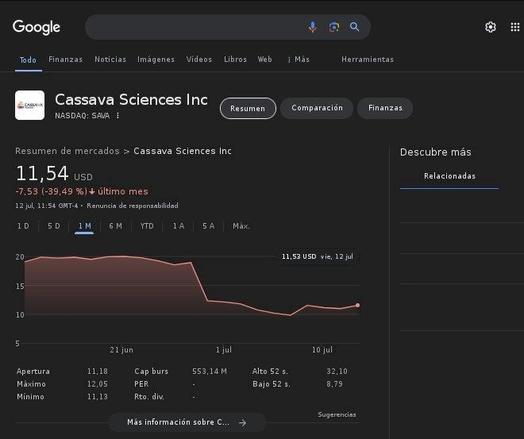Click the Alto 52 s. value 32,10
Image resolution: width=524 pixels, height=439 pixels.
point(337,371)
